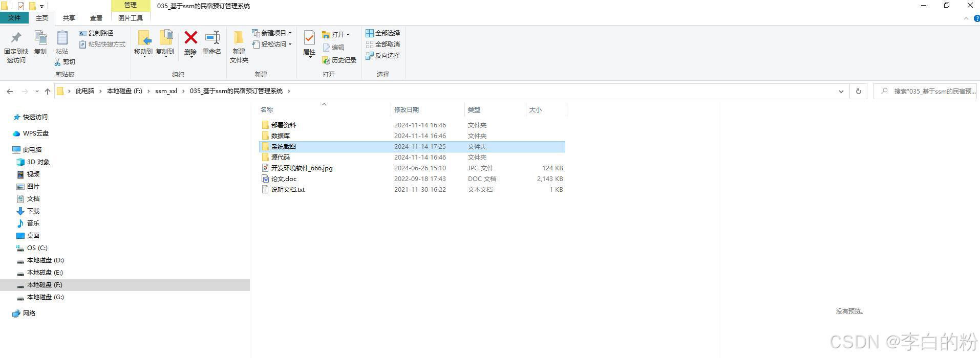Select the 论文.doc file
The width and height of the screenshot is (980, 358).
coord(412,179)
